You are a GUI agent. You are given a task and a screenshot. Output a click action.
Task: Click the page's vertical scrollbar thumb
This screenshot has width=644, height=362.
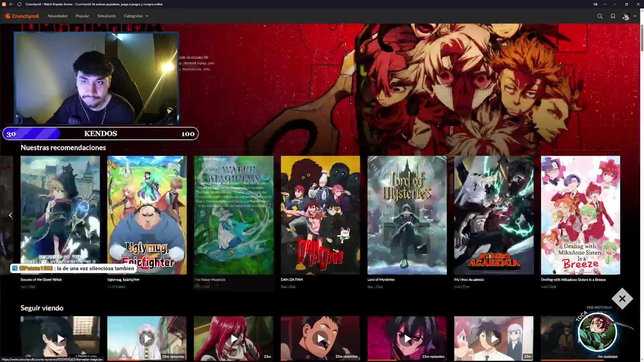(641, 38)
